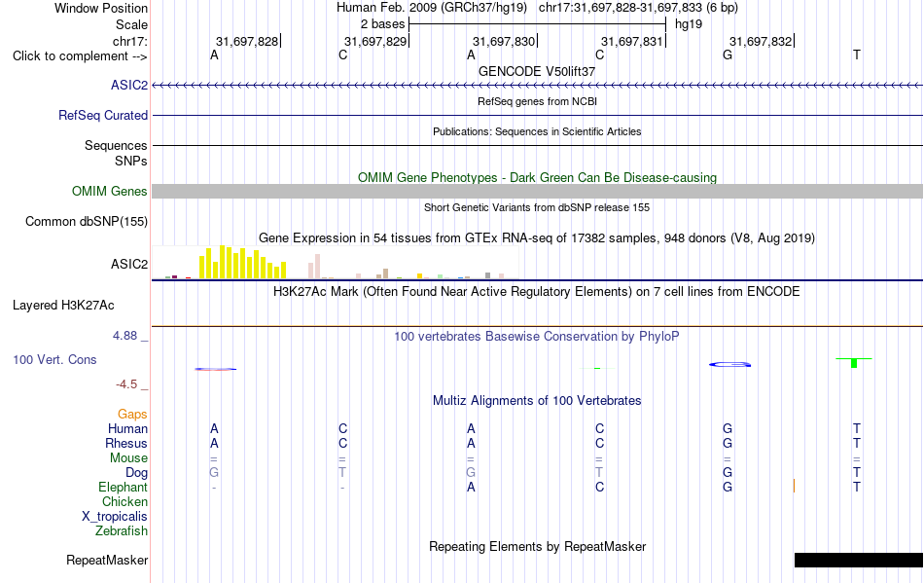Click '100 vertebrates Basewise Conservation by PhyloP' title

537,337
